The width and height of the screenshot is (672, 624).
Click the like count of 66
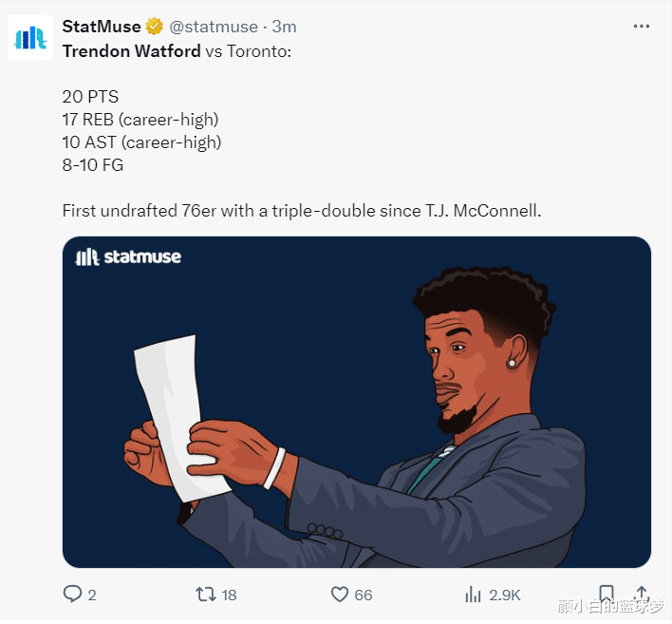tap(364, 596)
